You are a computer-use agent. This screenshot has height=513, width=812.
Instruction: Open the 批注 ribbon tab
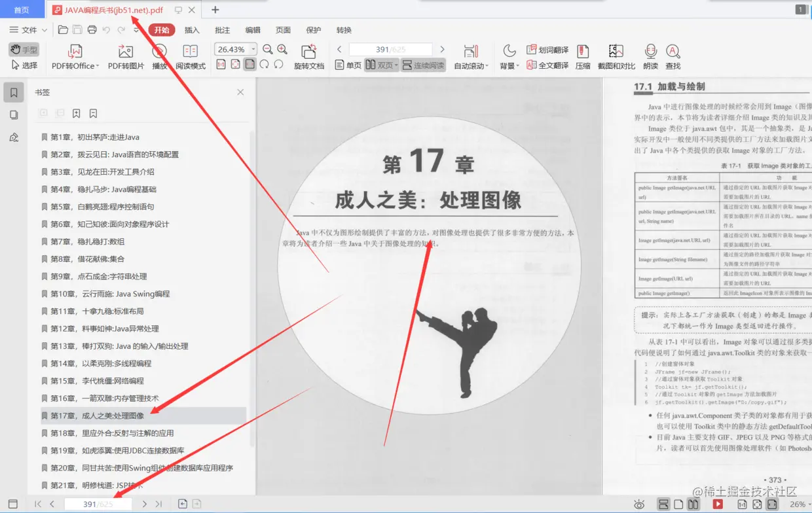coord(223,29)
